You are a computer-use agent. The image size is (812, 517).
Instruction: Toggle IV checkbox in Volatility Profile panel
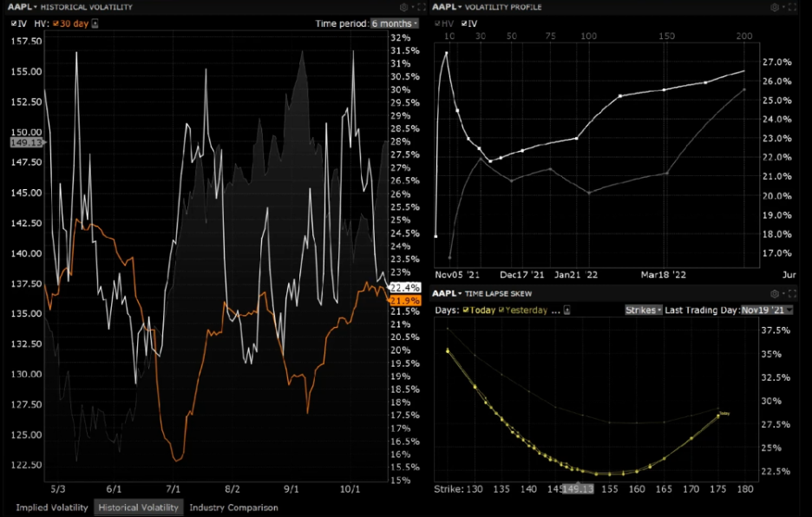click(x=464, y=23)
